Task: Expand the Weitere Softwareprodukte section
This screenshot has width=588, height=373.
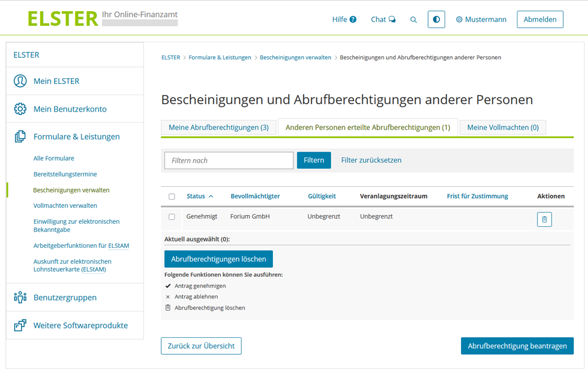Action: coord(80,325)
